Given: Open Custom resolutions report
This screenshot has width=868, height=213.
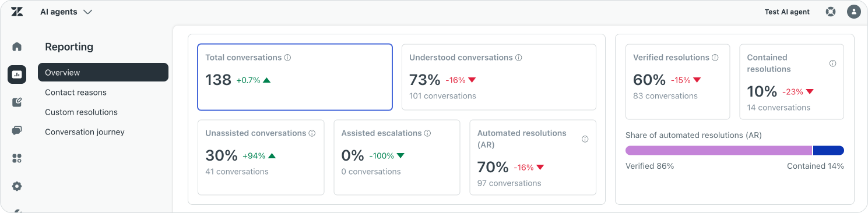Looking at the screenshot, I should 81,112.
